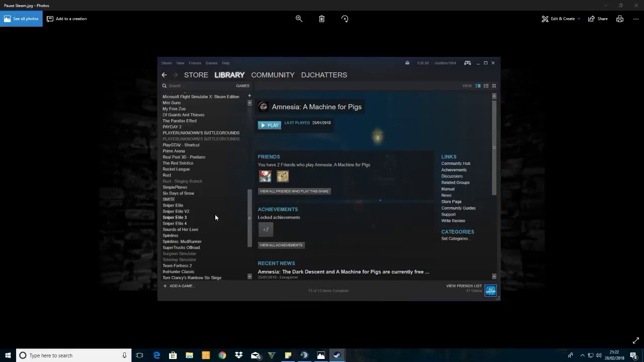
Task: Click the Windows taskbar search box
Action: (x=73, y=355)
